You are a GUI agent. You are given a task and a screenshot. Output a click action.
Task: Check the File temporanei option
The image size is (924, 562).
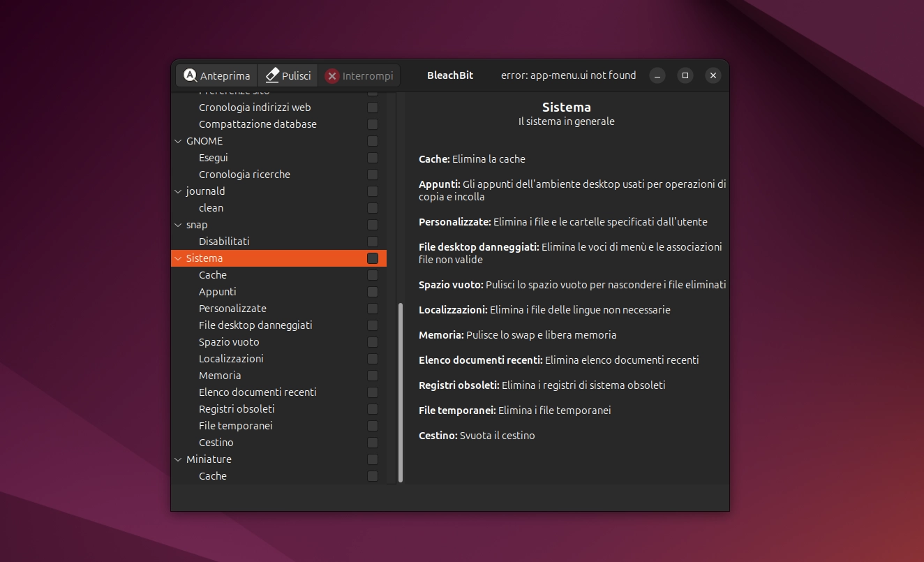tap(372, 426)
